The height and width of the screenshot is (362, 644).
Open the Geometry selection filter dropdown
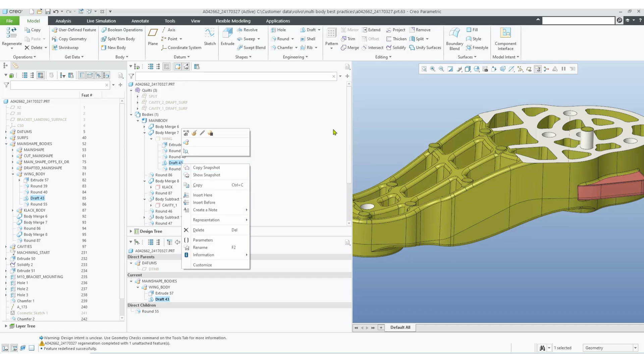click(x=635, y=348)
